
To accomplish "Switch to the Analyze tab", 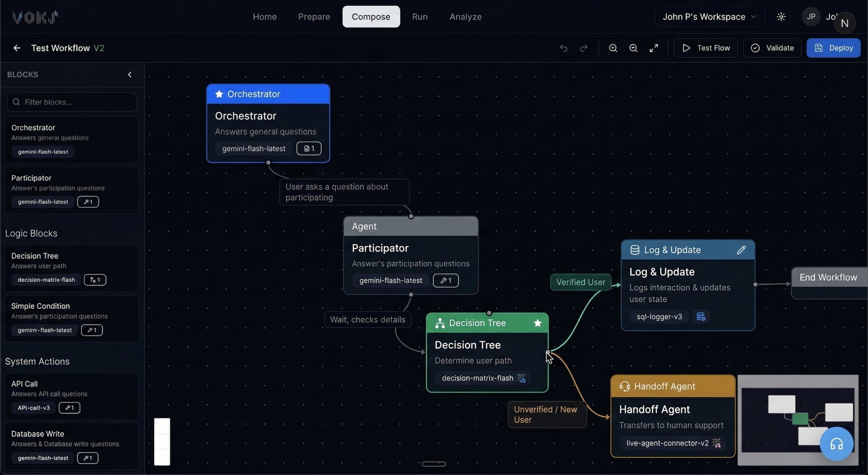I will 465,16.
